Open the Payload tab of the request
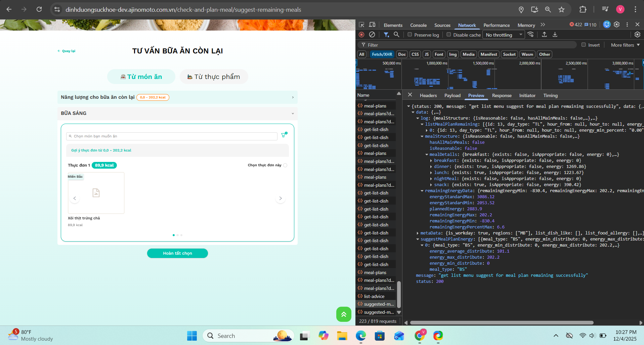The width and height of the screenshot is (644, 345). tap(453, 95)
